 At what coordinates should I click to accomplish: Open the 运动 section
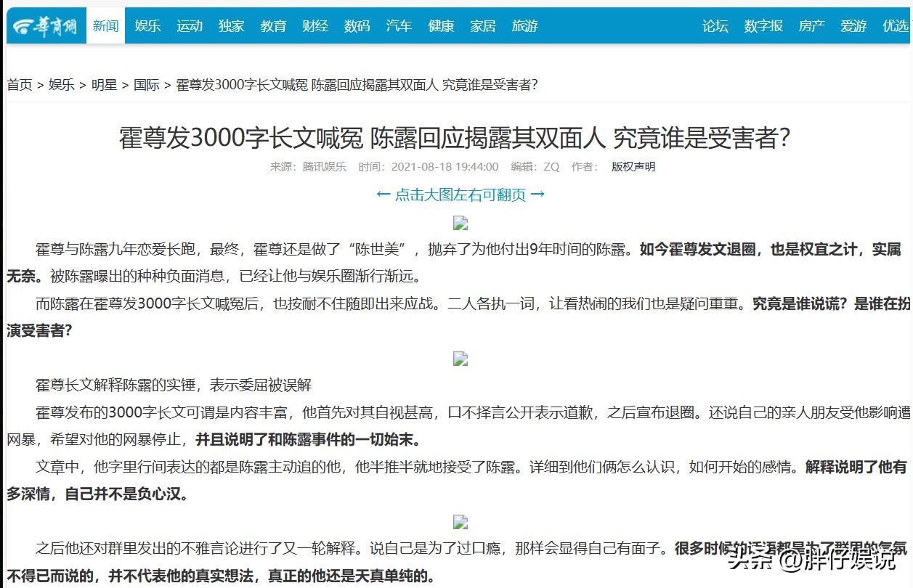click(190, 26)
